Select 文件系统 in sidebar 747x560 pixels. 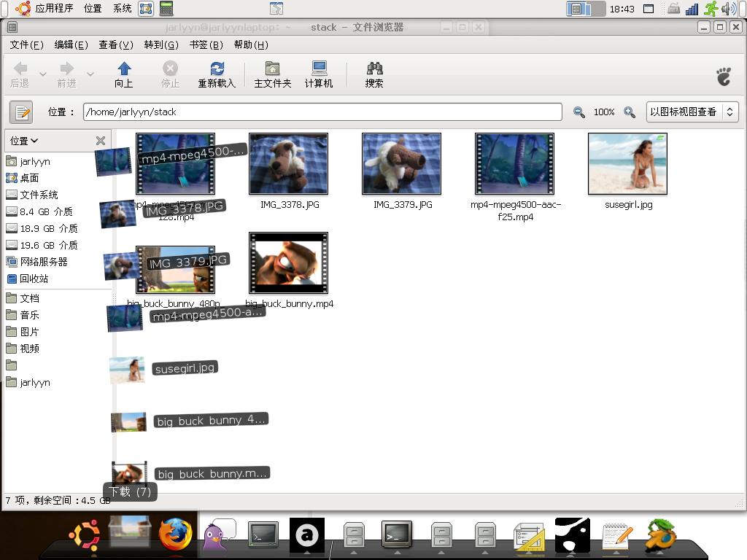(32, 195)
